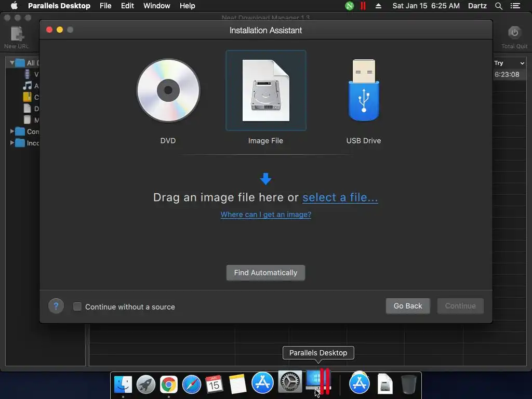Viewport: 532px width, 399px height.
Task: Open Where can I get an image link
Action: pos(265,215)
